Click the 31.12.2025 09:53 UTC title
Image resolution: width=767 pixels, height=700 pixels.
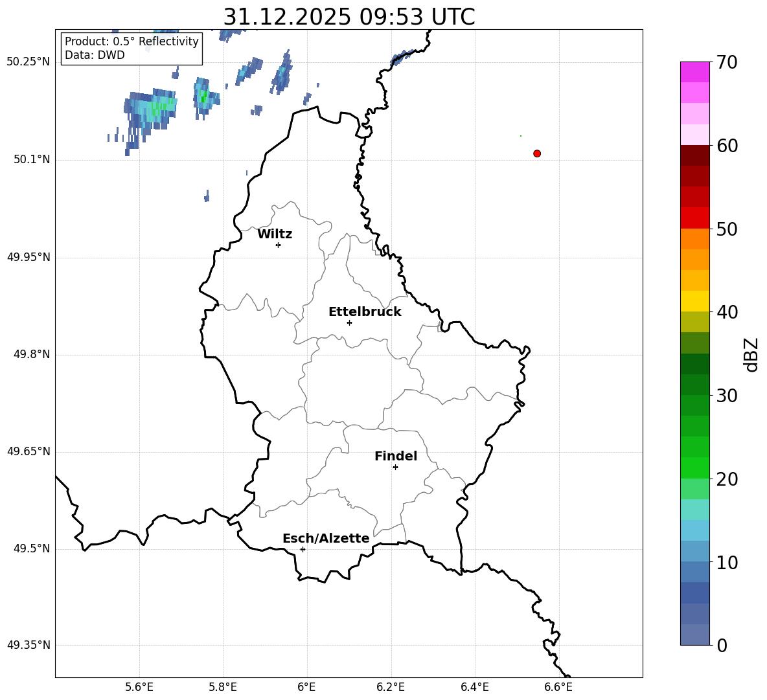pyautogui.click(x=349, y=17)
